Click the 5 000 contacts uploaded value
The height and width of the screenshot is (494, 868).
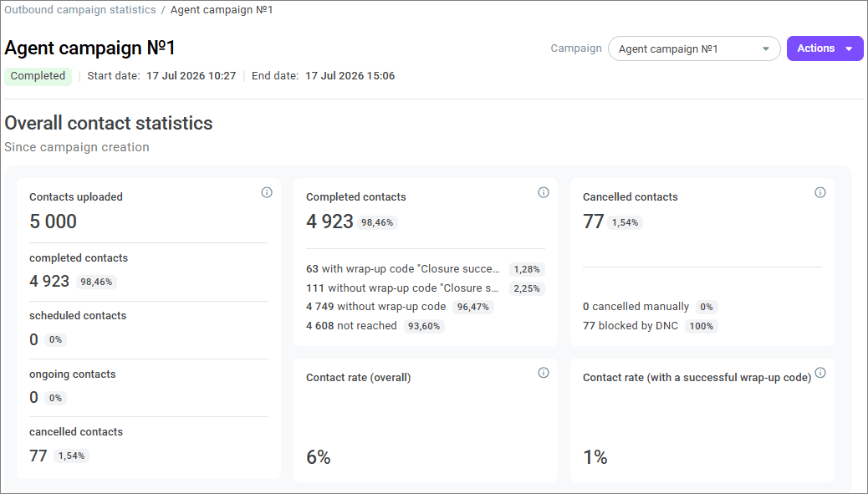click(54, 222)
